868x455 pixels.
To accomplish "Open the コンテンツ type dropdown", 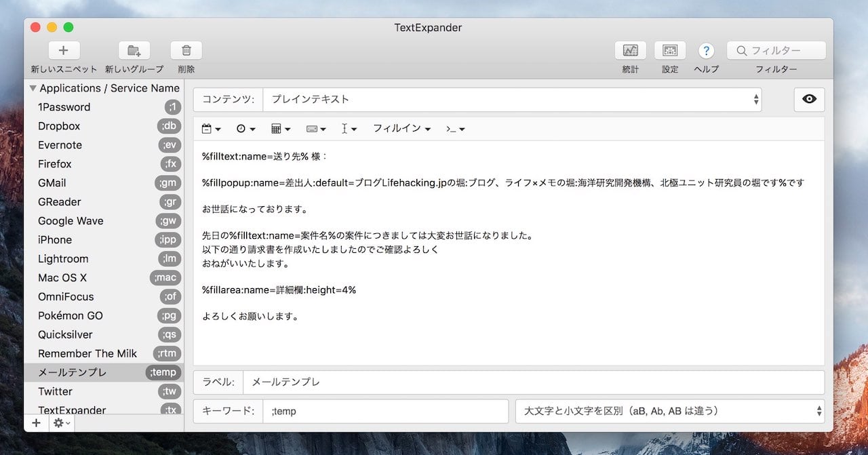I will point(512,99).
